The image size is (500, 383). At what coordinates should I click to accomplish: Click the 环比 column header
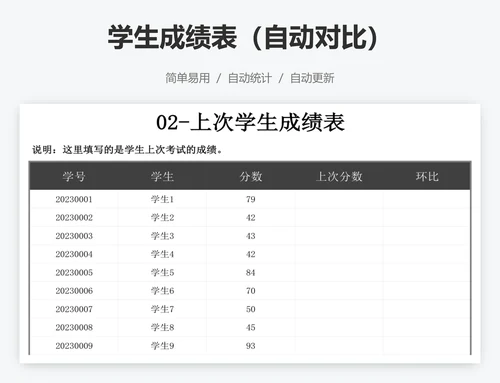[x=427, y=176]
